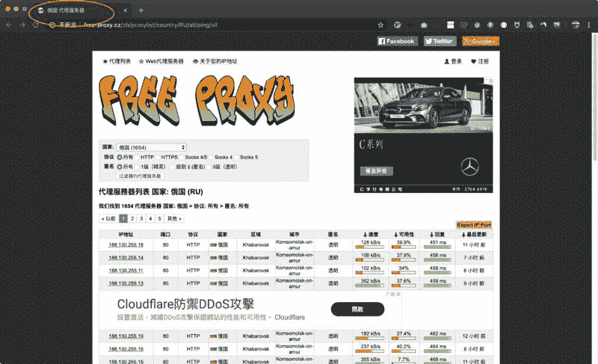
Task: Click the Facebook share button
Action: [396, 41]
